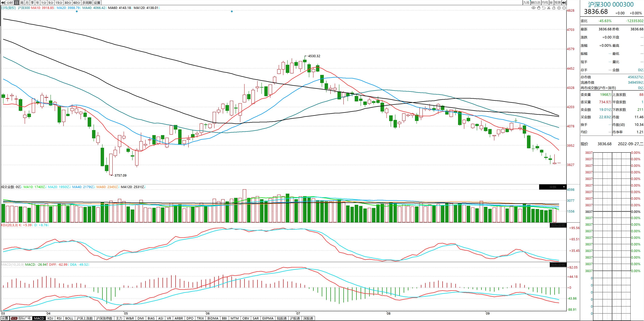
Task: Select the hand pan tool icon
Action: pos(538,8)
